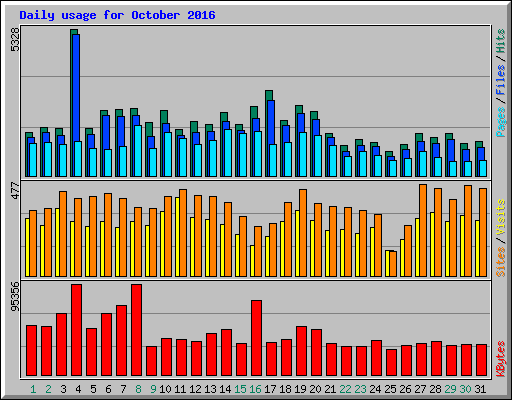Select day label '2' on the axis

coord(48,389)
